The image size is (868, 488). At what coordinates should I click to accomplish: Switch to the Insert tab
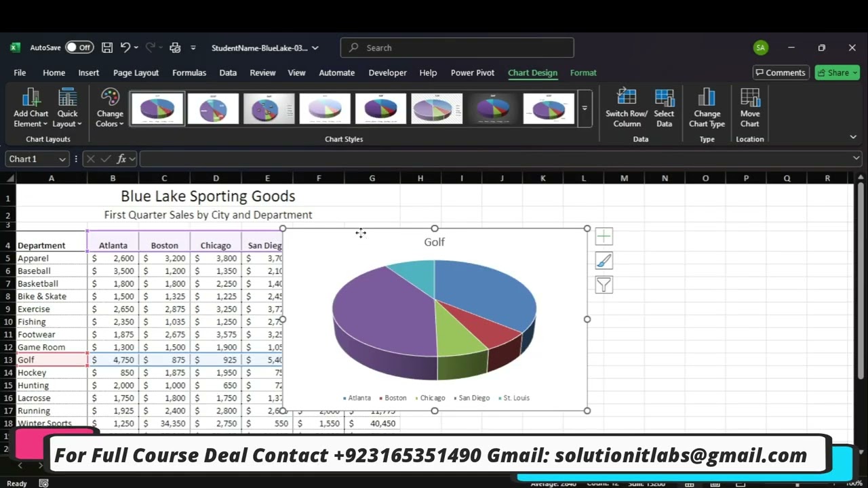[x=89, y=73]
